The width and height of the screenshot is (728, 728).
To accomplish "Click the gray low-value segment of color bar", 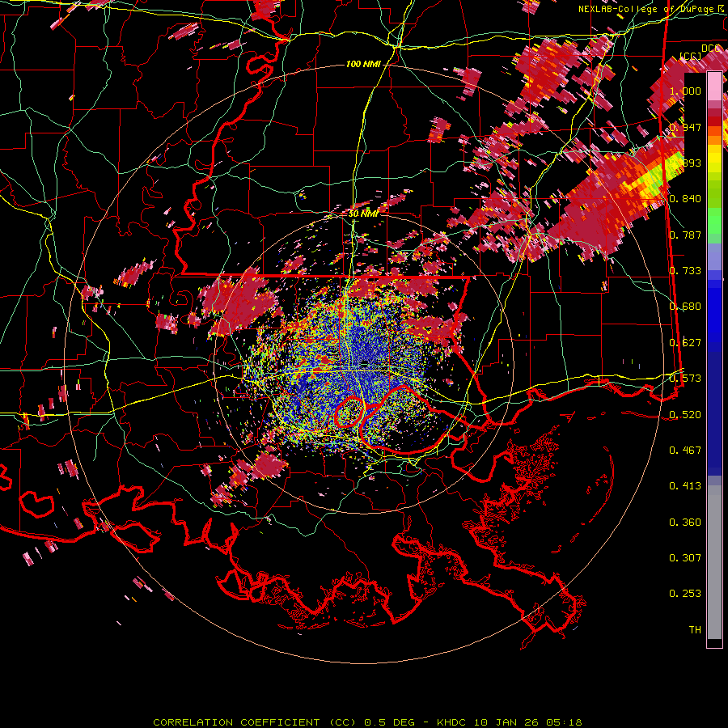I will (x=714, y=562).
